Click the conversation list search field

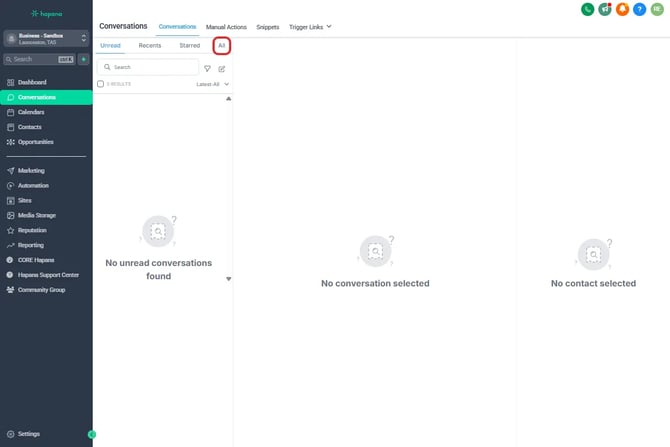[150, 67]
